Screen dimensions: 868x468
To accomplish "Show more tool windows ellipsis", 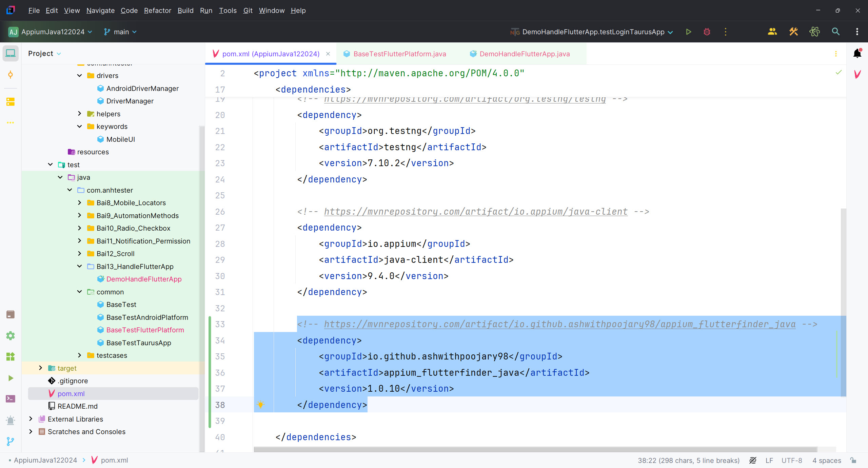I will pos(11,122).
